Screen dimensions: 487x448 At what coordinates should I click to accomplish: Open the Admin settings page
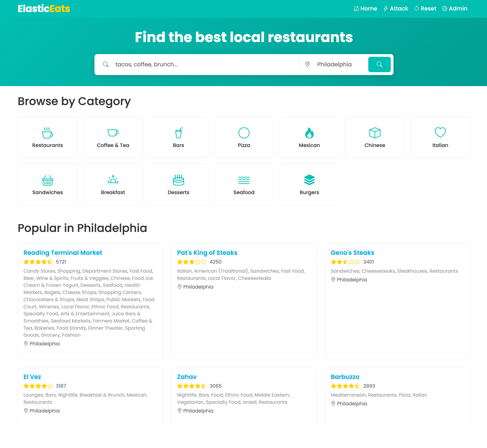(454, 9)
